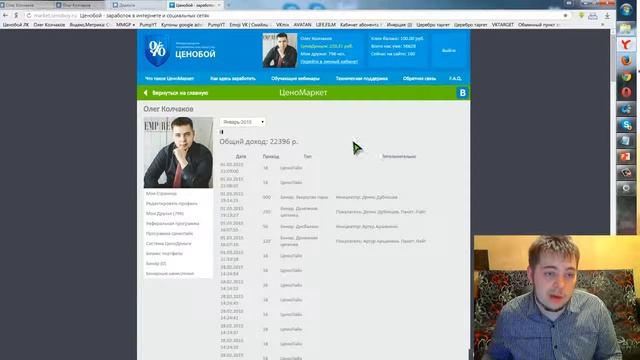Click the green extension icon in browser toolbar

(x=581, y=16)
